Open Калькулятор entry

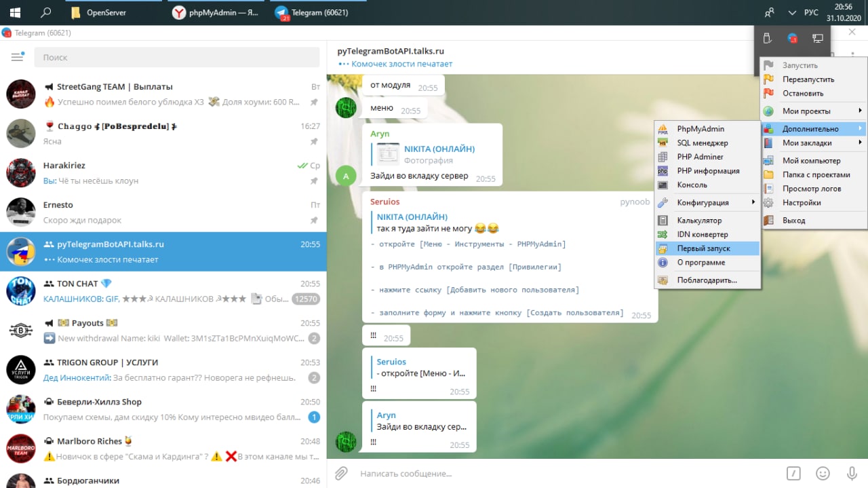pos(707,221)
